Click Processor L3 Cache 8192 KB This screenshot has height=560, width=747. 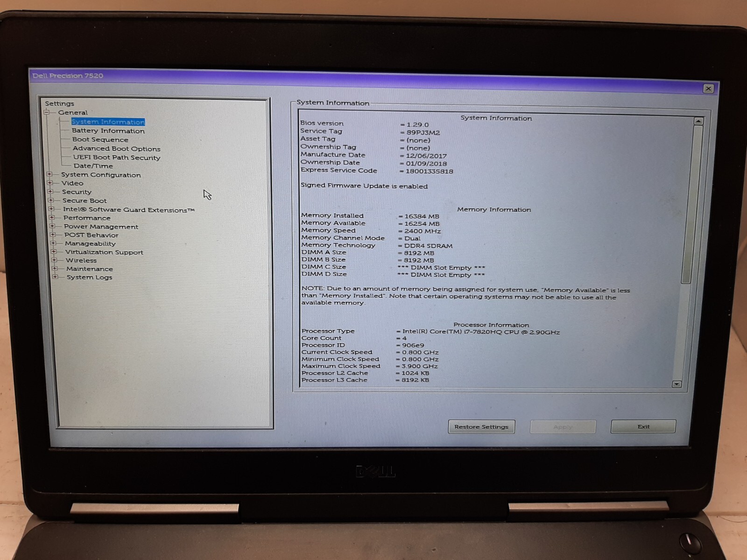click(415, 380)
